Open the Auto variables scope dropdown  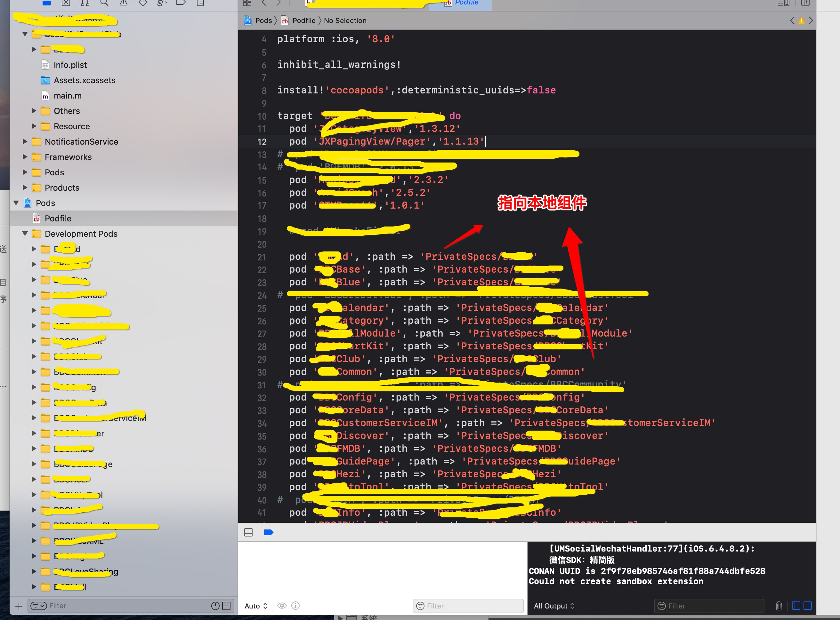coord(256,606)
